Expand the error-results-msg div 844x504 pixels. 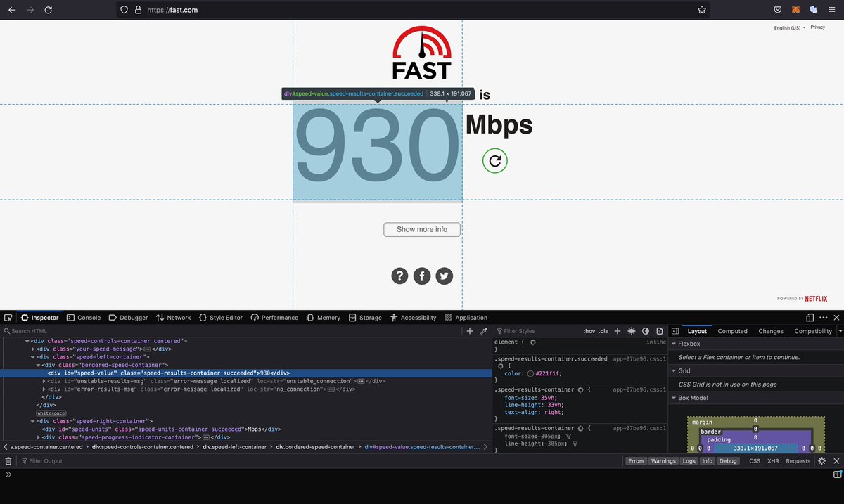(44, 389)
